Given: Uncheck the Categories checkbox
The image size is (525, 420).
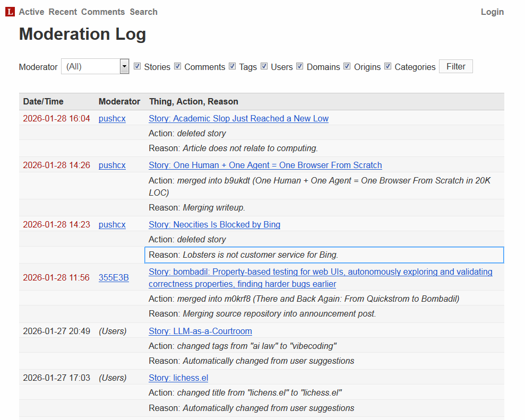Looking at the screenshot, I should click(388, 66).
